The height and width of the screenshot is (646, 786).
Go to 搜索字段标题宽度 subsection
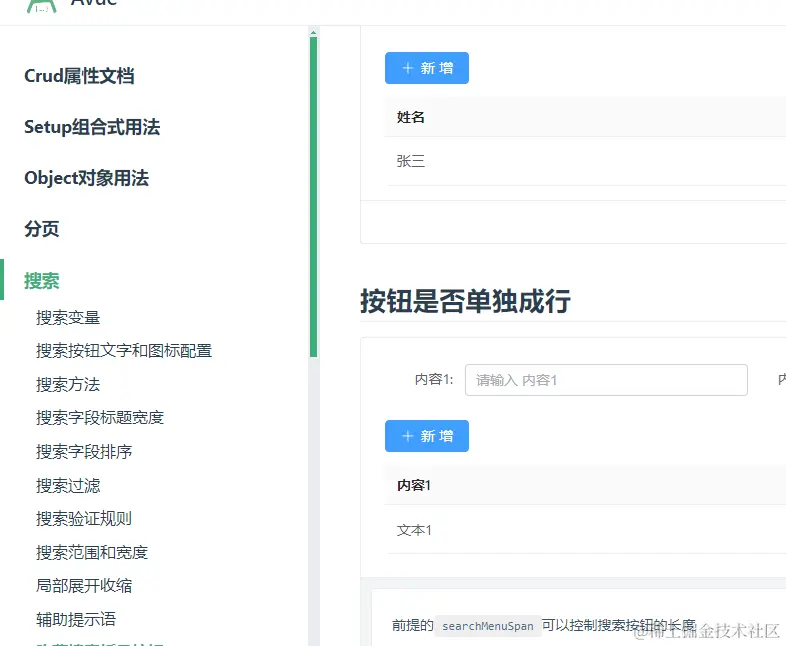coord(100,417)
